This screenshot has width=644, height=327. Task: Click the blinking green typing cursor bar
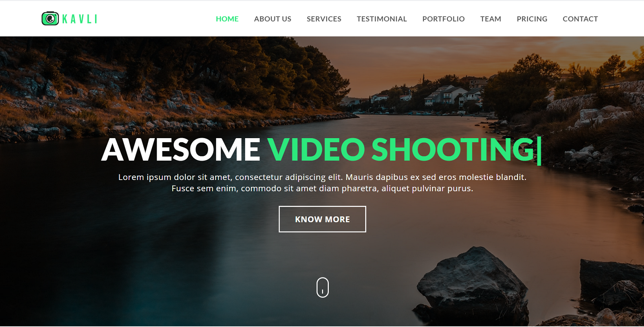pos(539,151)
